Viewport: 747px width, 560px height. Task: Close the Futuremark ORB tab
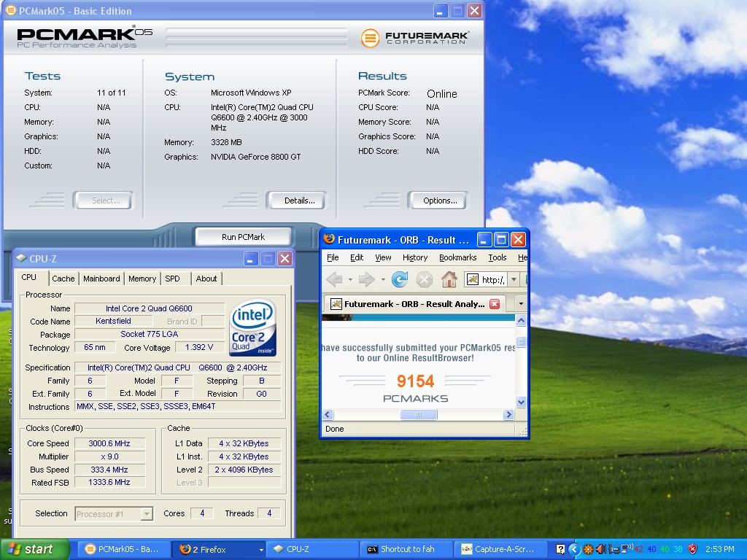pyautogui.click(x=495, y=304)
